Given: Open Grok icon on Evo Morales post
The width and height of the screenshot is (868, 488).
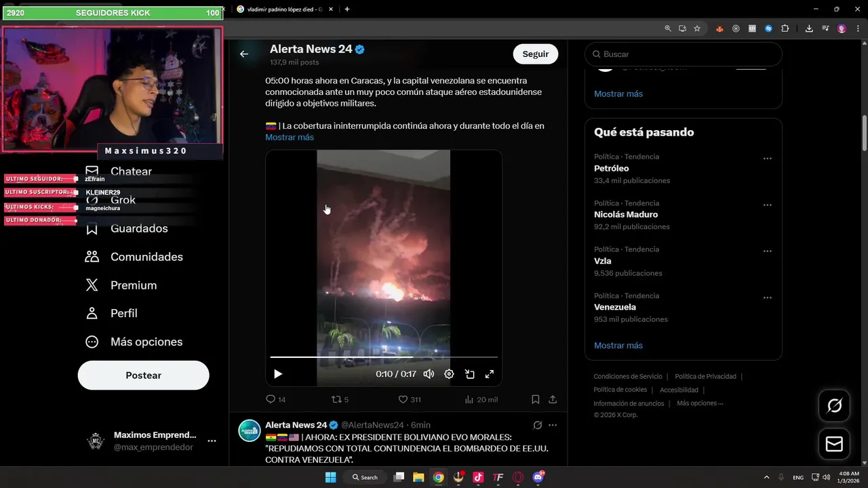Looking at the screenshot, I should pos(537,425).
